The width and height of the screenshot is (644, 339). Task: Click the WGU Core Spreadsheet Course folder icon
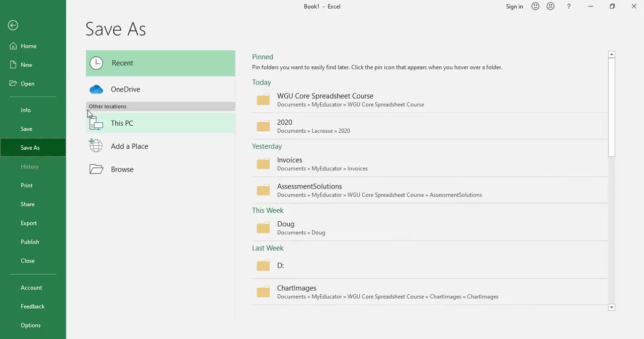(x=263, y=100)
